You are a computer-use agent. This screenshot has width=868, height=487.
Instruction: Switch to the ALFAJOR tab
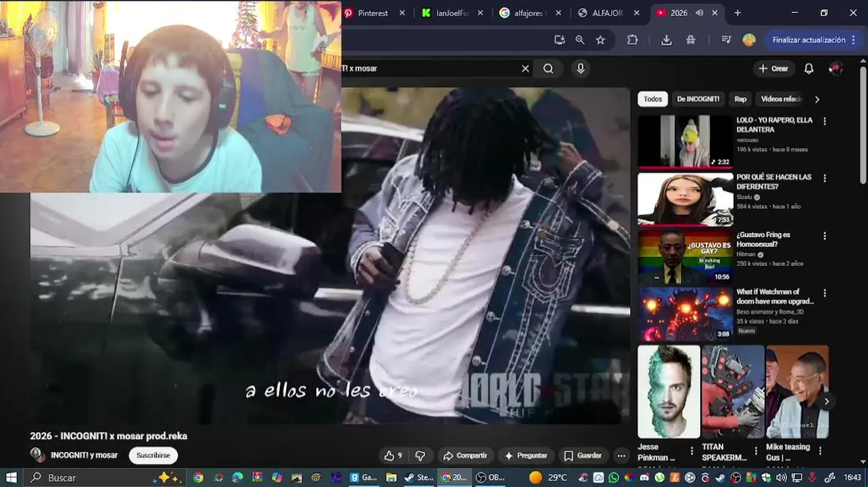608,13
